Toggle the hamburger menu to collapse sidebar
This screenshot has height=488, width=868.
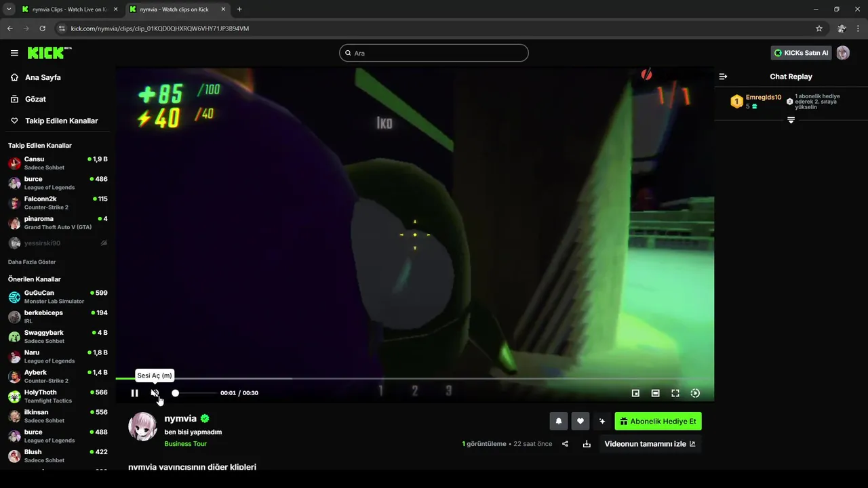click(14, 53)
